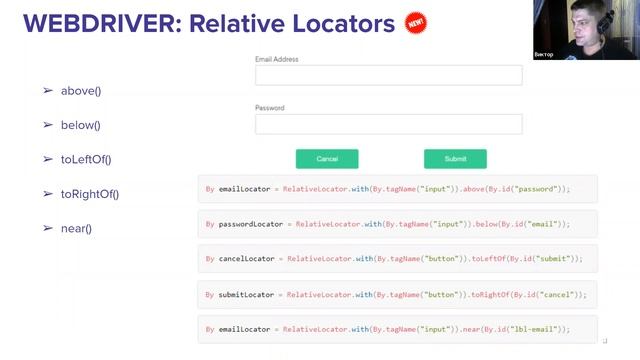Click the green Submit button
The width and height of the screenshot is (640, 360).
click(x=455, y=159)
